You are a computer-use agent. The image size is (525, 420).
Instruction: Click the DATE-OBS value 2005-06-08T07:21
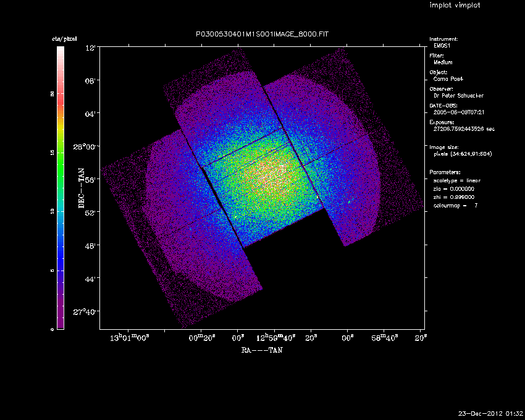tap(459, 112)
